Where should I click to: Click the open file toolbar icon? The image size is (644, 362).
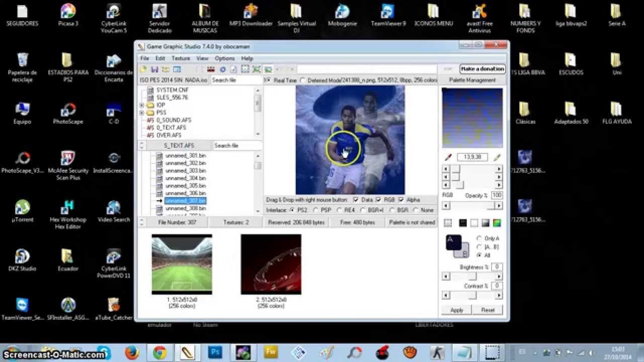tap(143, 69)
